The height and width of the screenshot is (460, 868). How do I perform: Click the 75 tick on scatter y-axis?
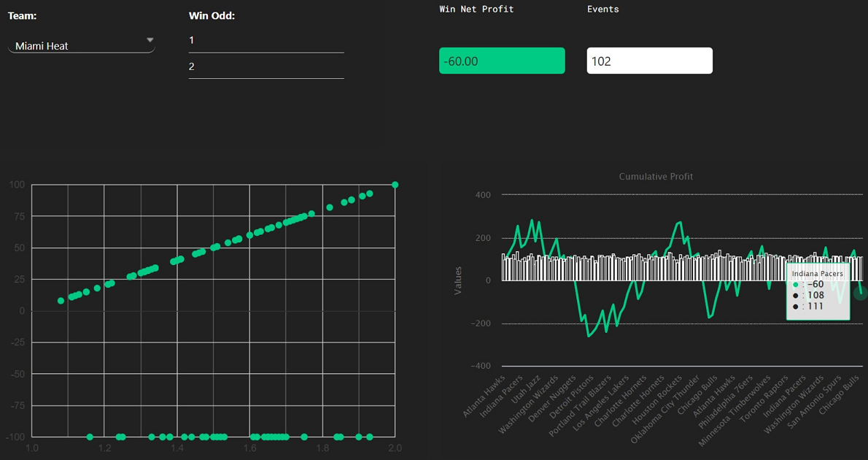pos(19,217)
